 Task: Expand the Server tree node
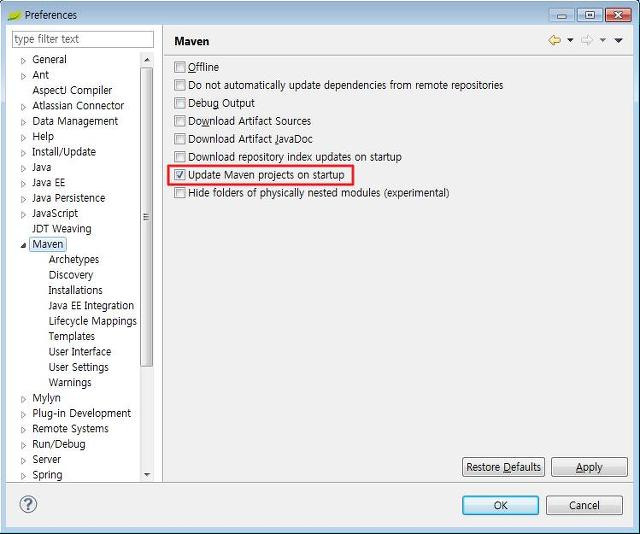click(23, 461)
